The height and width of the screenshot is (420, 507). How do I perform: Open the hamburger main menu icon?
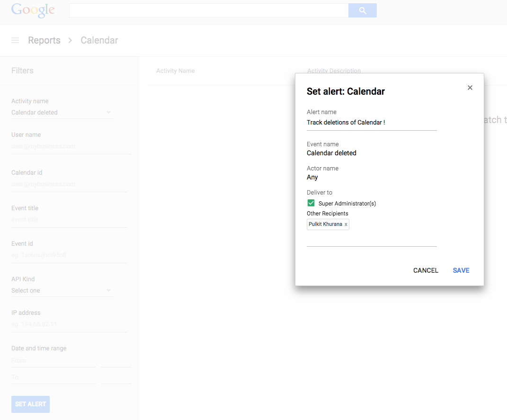pyautogui.click(x=15, y=40)
